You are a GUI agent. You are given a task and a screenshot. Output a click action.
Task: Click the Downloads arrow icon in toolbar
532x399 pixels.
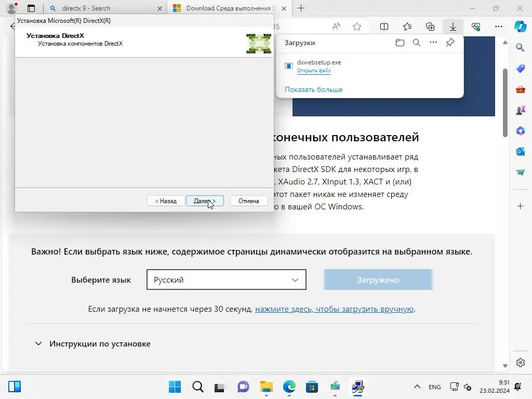(x=453, y=26)
